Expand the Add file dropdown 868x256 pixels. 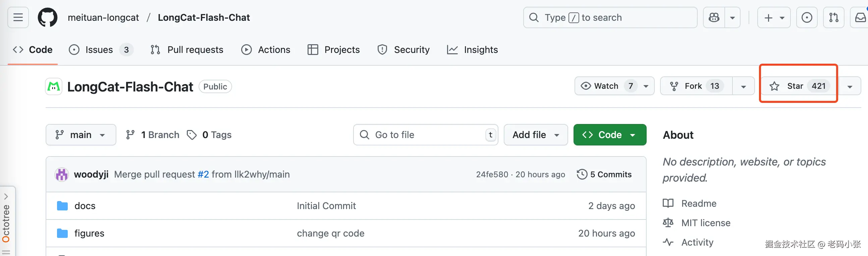(x=535, y=135)
